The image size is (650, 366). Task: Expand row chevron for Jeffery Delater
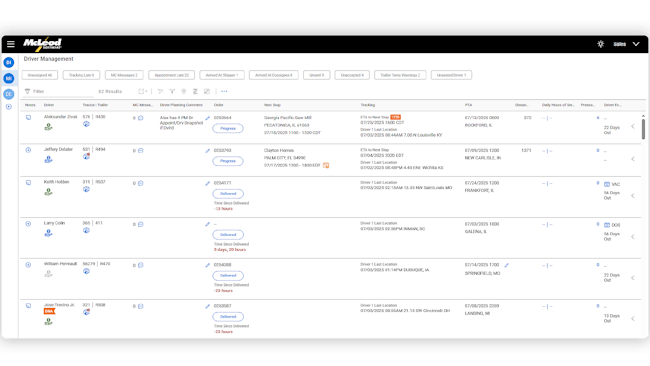coord(633,159)
